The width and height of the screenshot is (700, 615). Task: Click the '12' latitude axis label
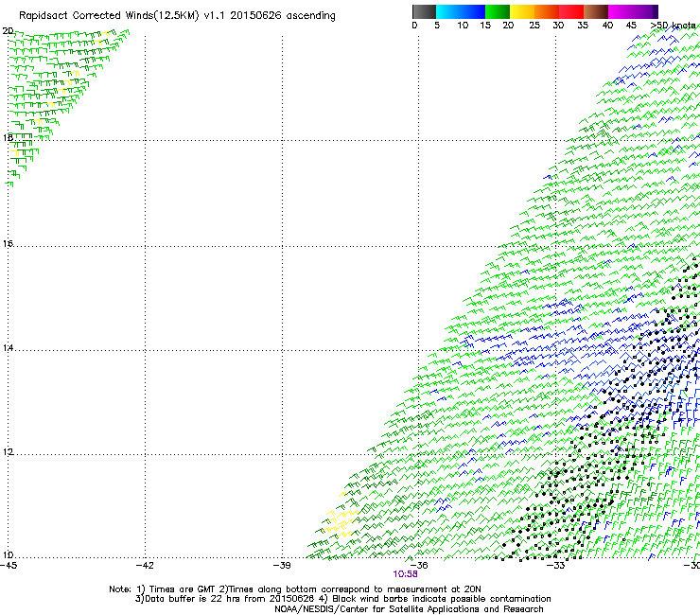[x=8, y=452]
